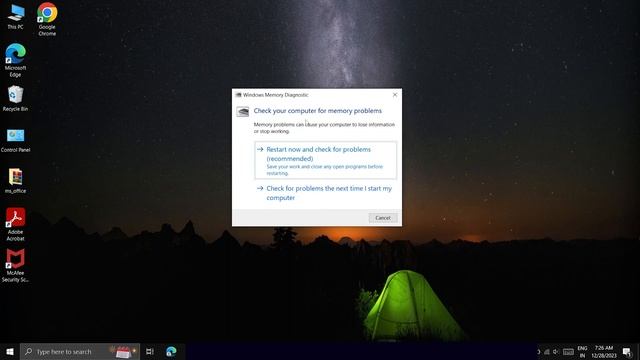This screenshot has height=360, width=640.
Task: Click the memory chip icon beside the heading
Action: pyautogui.click(x=242, y=112)
